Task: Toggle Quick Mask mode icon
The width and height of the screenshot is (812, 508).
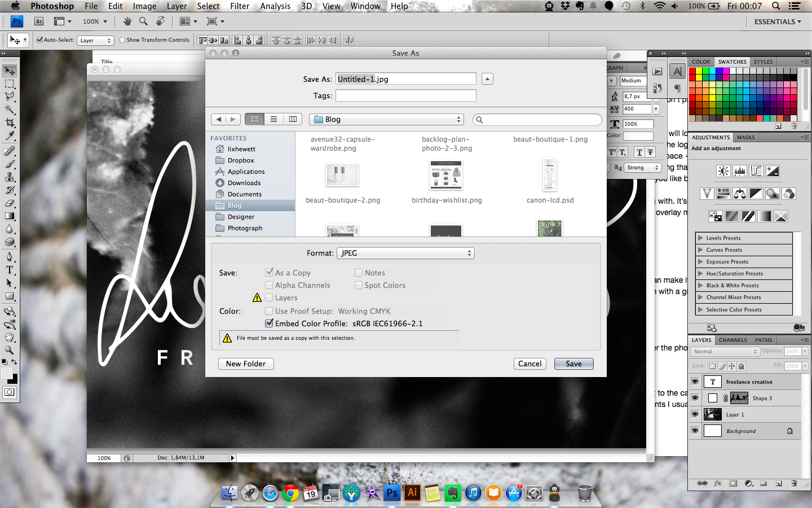Action: (10, 392)
